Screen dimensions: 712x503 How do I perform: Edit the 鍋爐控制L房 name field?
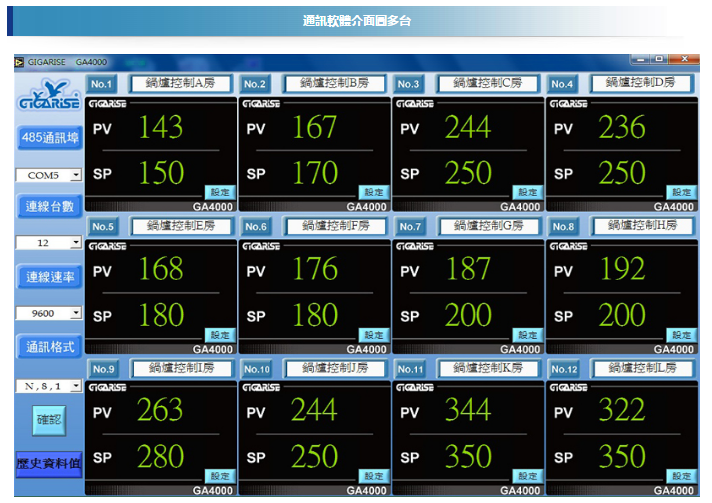[x=641, y=368]
